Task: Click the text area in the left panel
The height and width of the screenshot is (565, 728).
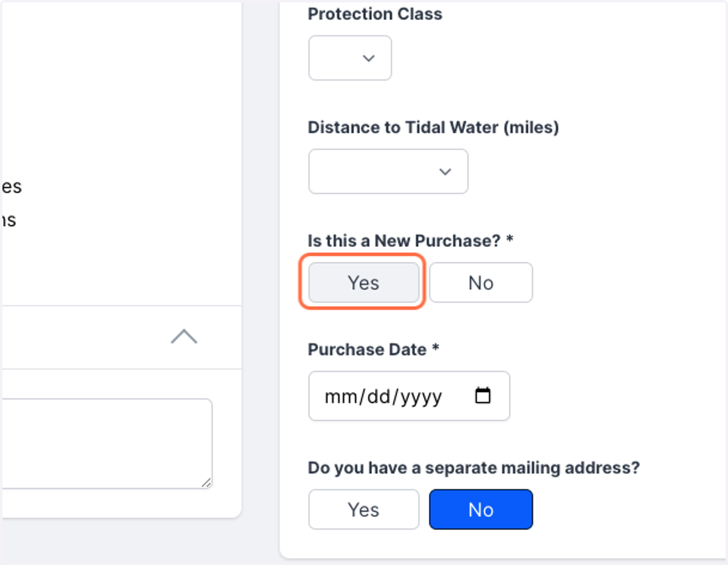Action: point(106,444)
